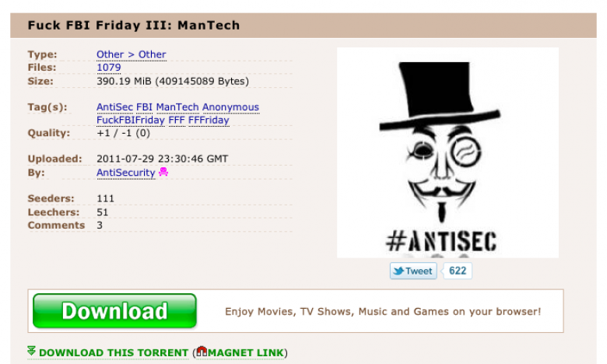Open the first Other category link
The width and height of the screenshot is (607, 364).
click(x=110, y=54)
